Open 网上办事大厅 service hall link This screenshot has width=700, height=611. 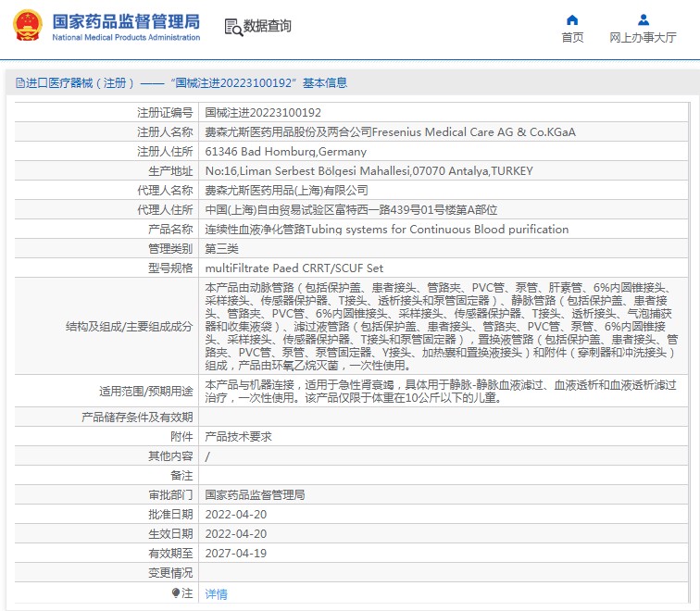coord(643,37)
